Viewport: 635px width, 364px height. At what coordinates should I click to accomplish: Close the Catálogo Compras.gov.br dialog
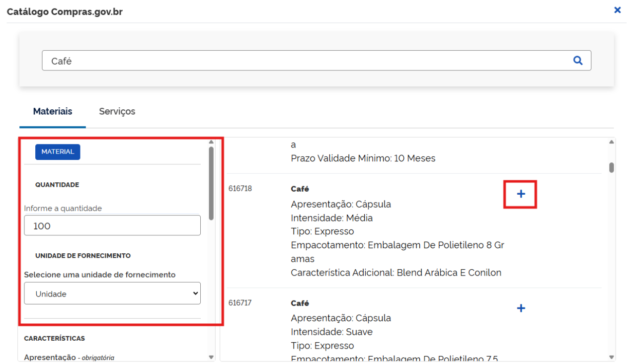point(617,10)
